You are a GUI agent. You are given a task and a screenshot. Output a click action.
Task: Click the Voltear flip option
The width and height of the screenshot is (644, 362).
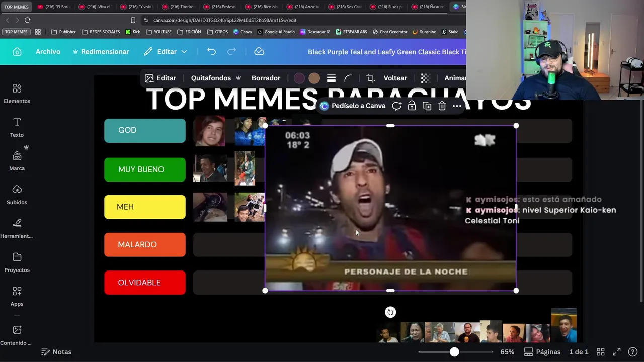click(395, 78)
